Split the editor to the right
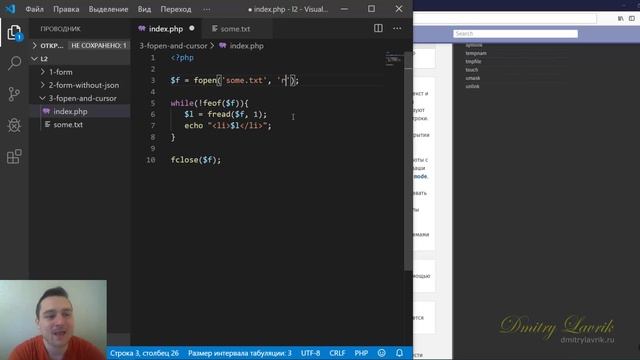The width and height of the screenshot is (640, 360). [378, 28]
